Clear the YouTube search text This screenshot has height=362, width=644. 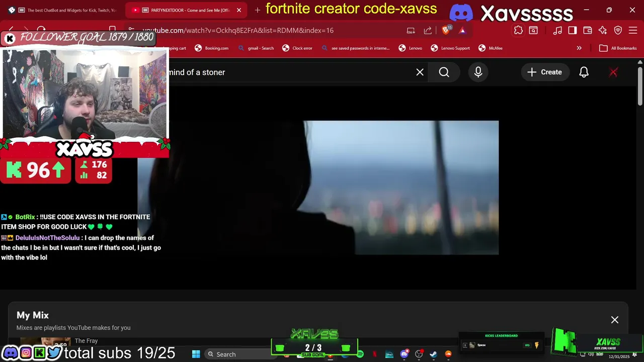[420, 72]
